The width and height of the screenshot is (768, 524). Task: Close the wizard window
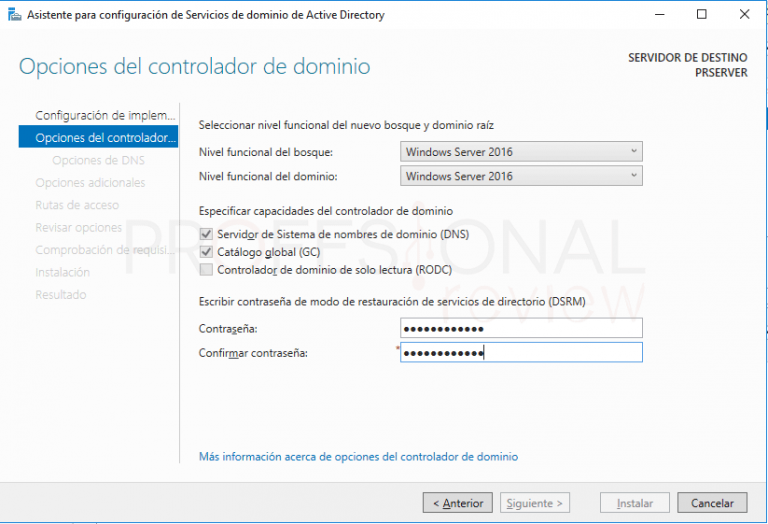coord(744,15)
